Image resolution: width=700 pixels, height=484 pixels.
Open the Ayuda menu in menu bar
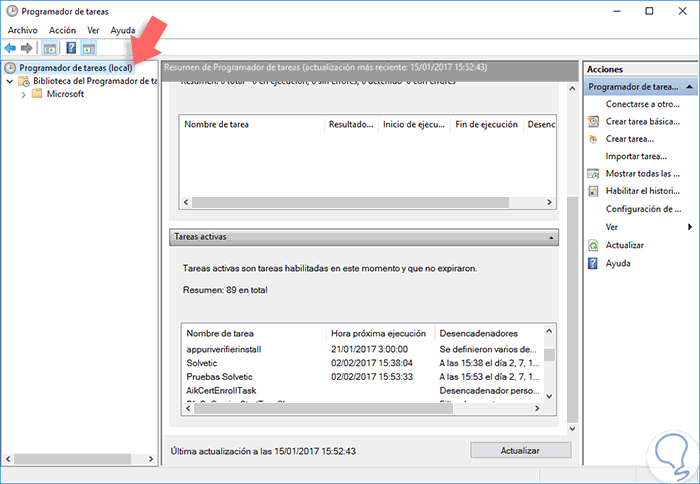[x=123, y=30]
